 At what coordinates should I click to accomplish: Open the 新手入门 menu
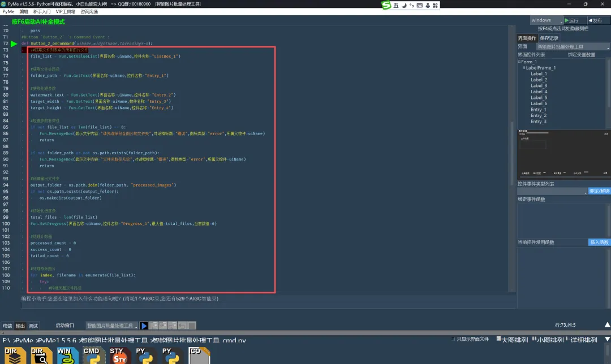pos(42,12)
